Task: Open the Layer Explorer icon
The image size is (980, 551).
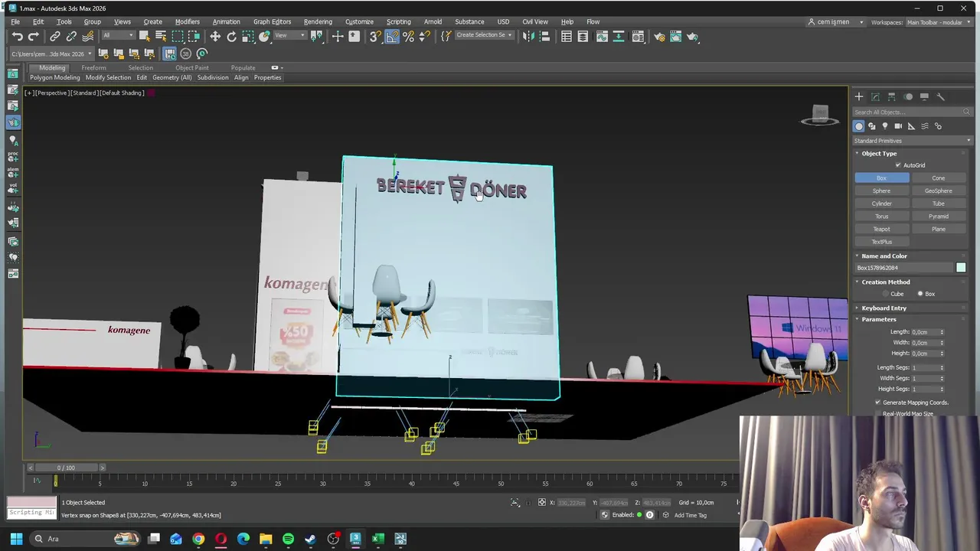Action: [583, 37]
